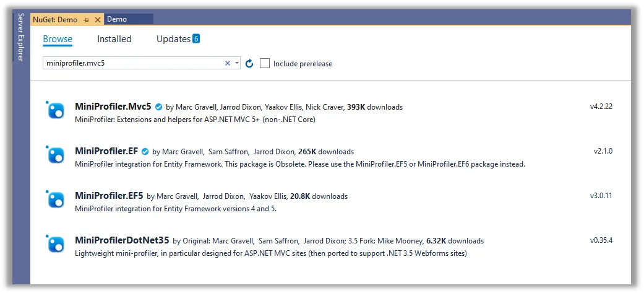The image size is (644, 293).
Task: Click the 20.8K downloads text
Action: 319,196
